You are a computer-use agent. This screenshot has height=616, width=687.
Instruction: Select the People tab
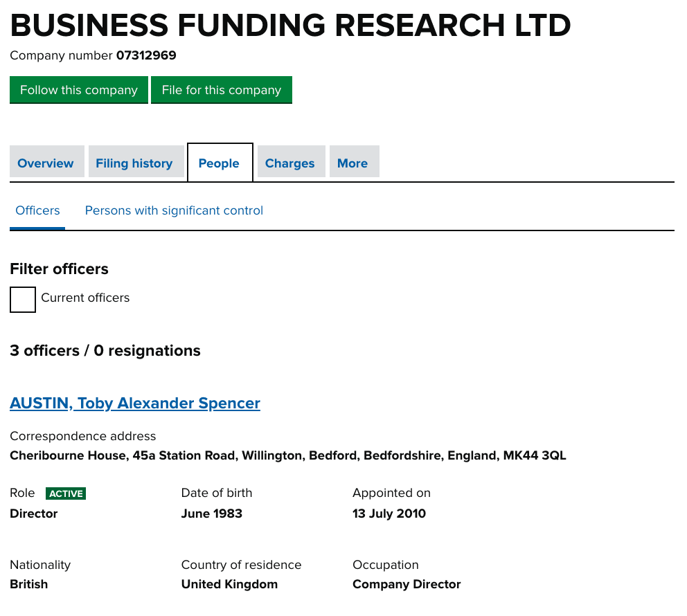pyautogui.click(x=220, y=163)
